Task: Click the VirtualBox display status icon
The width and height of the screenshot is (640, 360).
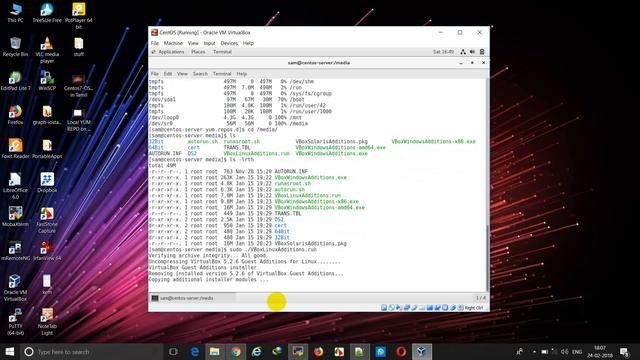Action: pyautogui.click(x=430, y=308)
